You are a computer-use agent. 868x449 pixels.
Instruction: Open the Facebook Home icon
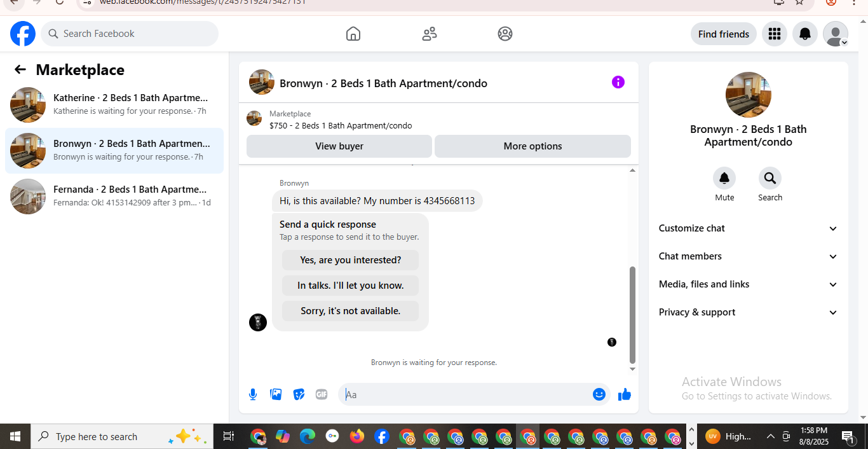[353, 34]
